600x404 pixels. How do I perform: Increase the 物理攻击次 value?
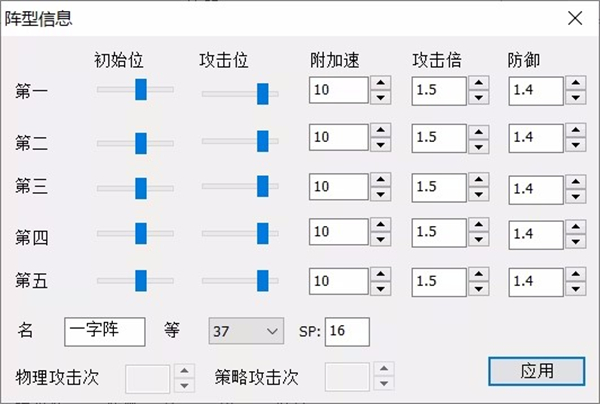(x=184, y=371)
